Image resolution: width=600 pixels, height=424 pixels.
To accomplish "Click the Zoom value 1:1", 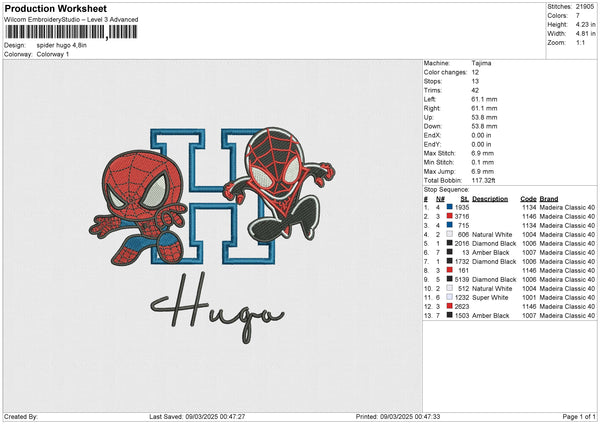I will (x=580, y=43).
